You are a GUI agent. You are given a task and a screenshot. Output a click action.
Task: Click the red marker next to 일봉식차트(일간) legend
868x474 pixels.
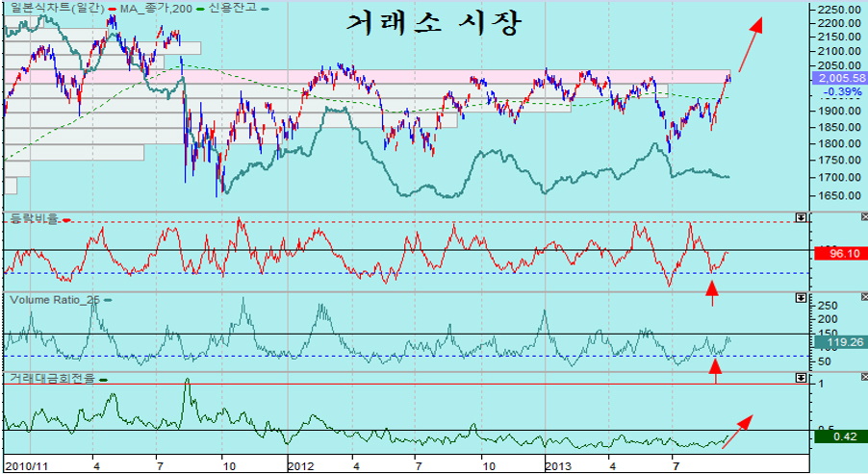[114, 8]
